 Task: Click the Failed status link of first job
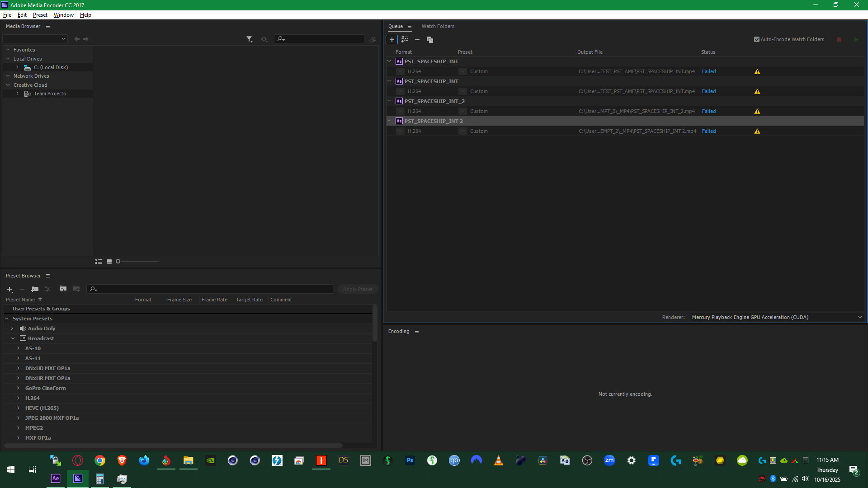(x=708, y=71)
